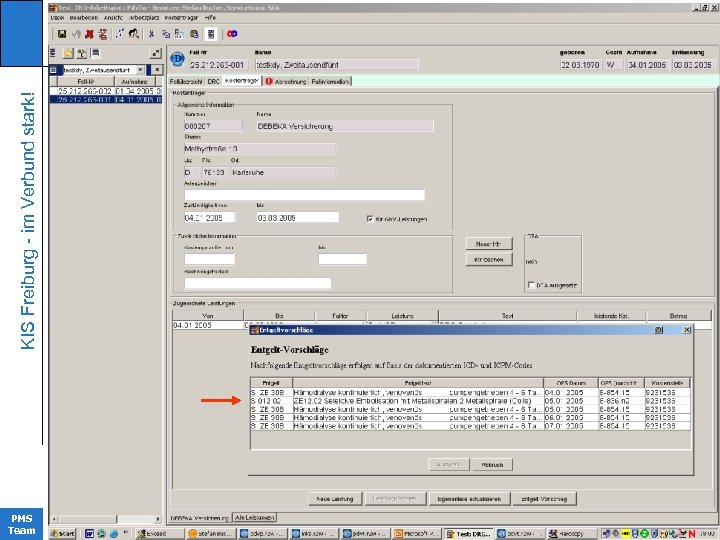Click the clipboard icon left of highlighted icon
The width and height of the screenshot is (720, 540).
[194, 34]
